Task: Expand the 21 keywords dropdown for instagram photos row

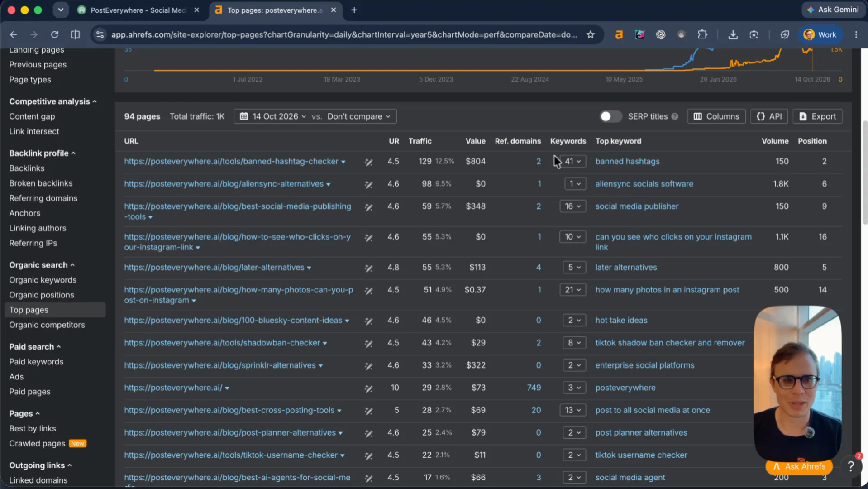Action: pos(573,290)
